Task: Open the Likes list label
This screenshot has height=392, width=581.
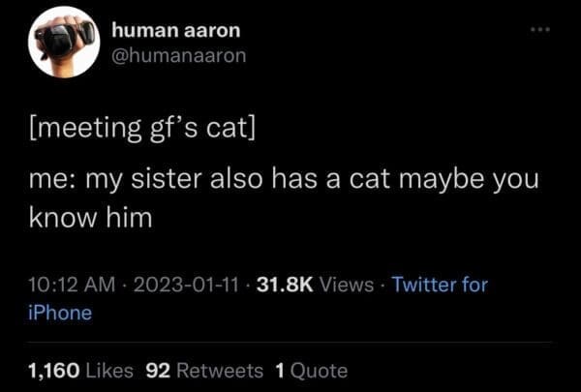Action: [x=109, y=370]
